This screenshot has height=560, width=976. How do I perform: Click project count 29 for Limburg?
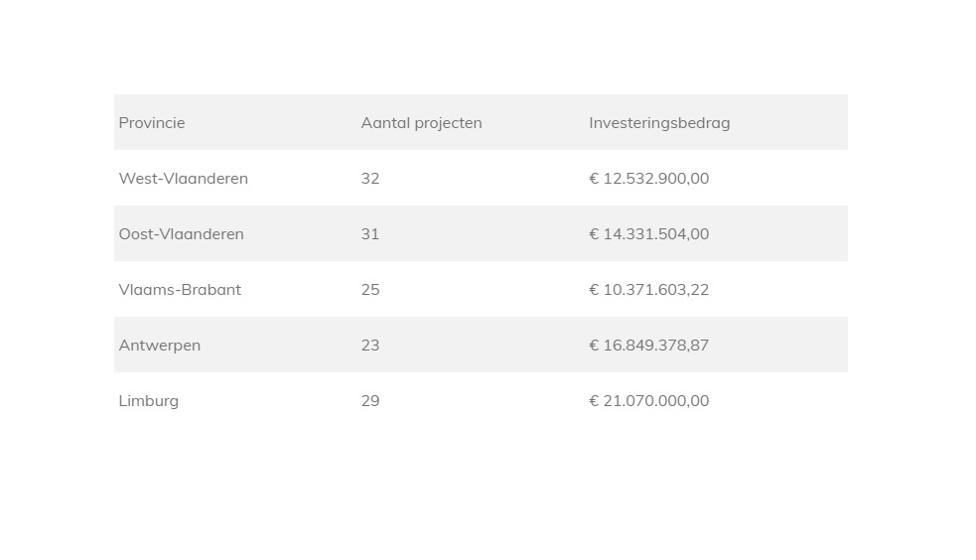tap(370, 401)
